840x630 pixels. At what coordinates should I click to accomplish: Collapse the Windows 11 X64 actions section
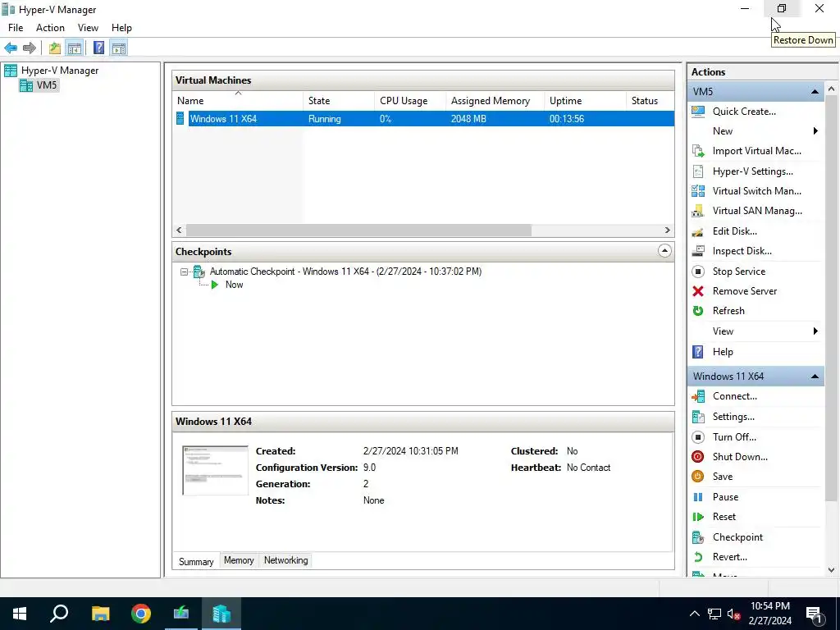click(x=815, y=377)
